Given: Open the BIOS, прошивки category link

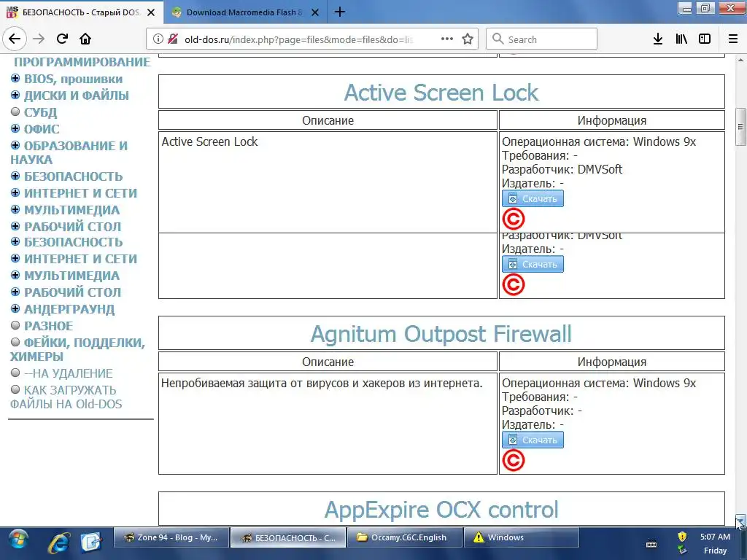Looking at the screenshot, I should click(x=74, y=79).
